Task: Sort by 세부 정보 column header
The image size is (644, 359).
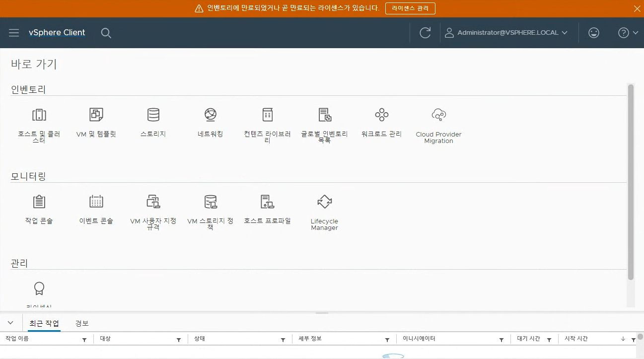Action: coord(310,339)
